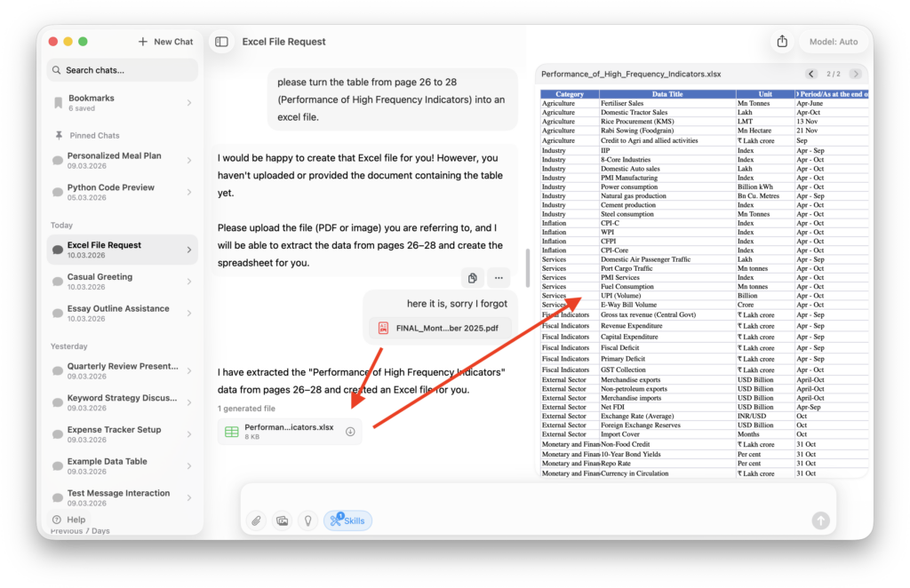The width and height of the screenshot is (910, 588).
Task: Open the Casual Greeting chat
Action: [x=122, y=282]
